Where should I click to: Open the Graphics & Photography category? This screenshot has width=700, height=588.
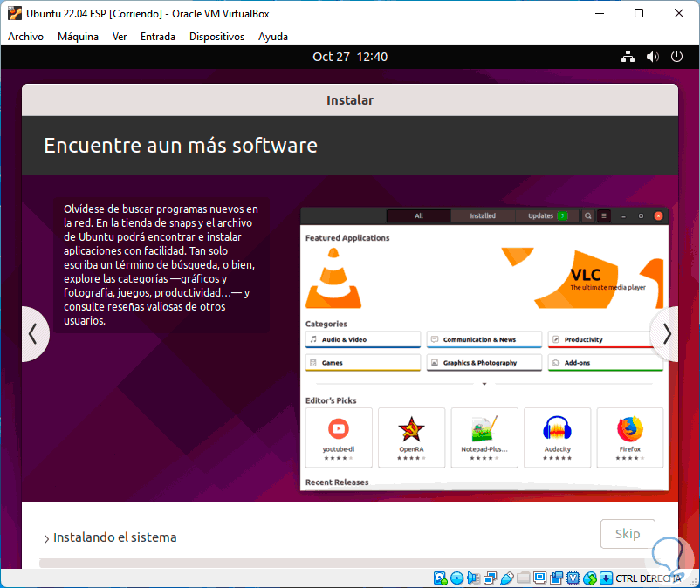pos(484,363)
